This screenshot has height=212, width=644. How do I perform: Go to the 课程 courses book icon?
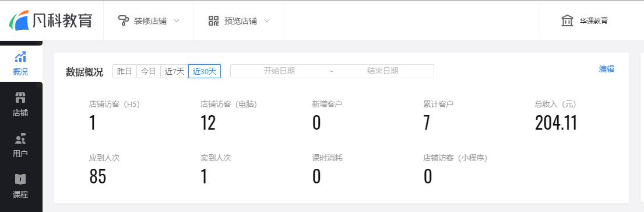[20, 179]
